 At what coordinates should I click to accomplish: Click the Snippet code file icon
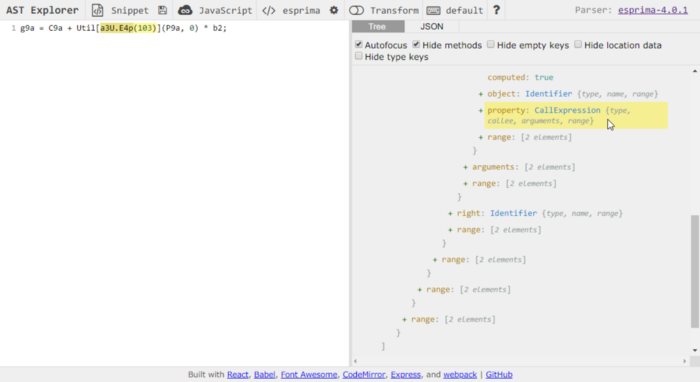point(97,10)
